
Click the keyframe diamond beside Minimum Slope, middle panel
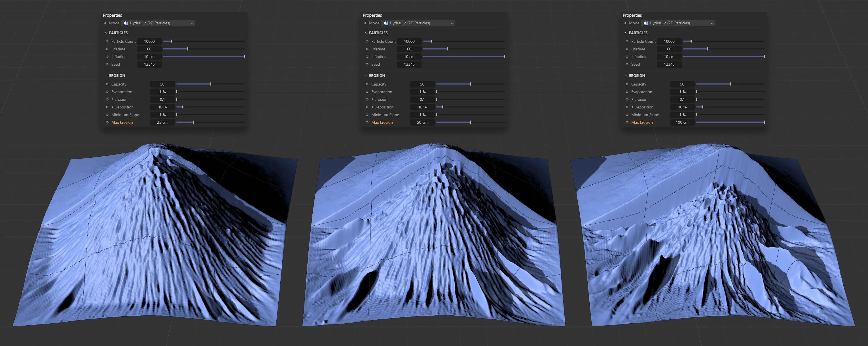click(x=367, y=114)
